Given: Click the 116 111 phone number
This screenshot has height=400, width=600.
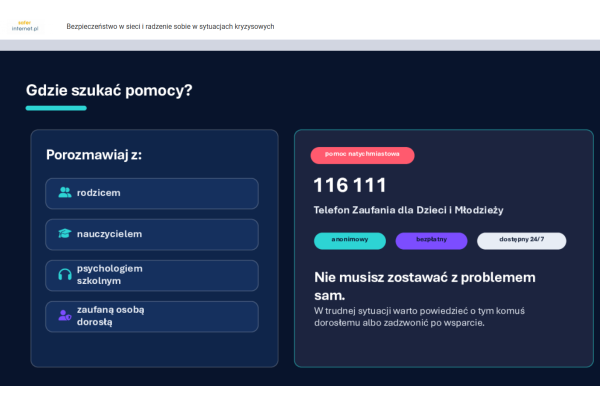Looking at the screenshot, I should [350, 185].
